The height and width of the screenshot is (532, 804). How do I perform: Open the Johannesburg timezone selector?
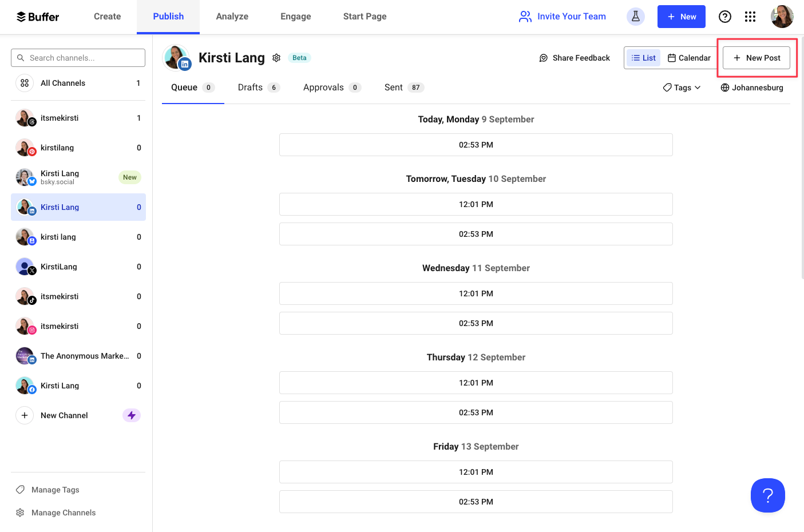752,88
